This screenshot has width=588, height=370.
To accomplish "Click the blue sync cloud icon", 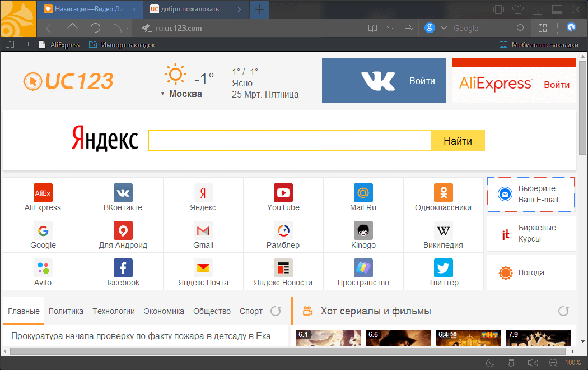I will point(571,27).
